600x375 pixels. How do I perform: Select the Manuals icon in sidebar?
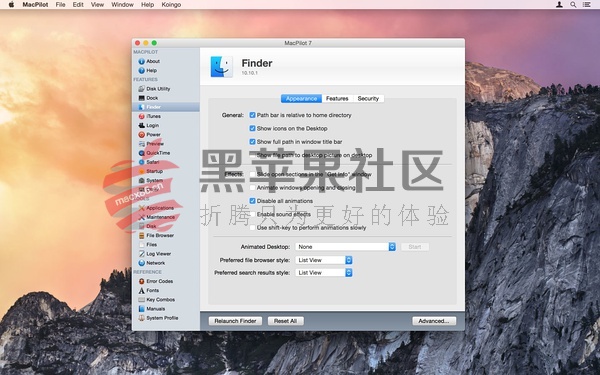142,309
